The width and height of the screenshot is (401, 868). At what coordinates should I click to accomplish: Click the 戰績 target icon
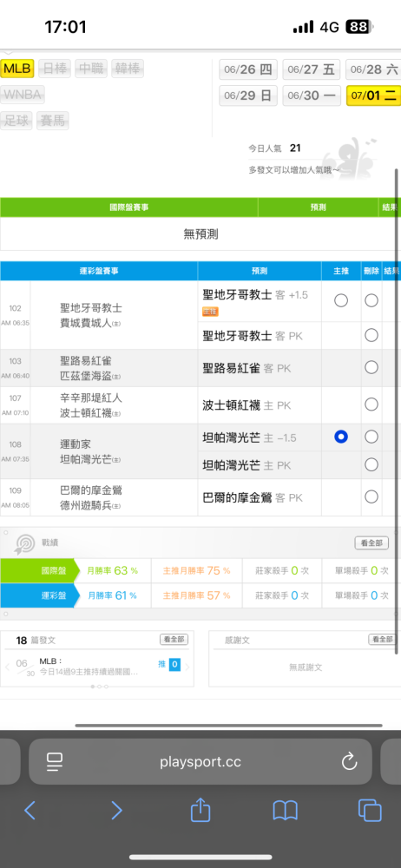click(x=25, y=543)
